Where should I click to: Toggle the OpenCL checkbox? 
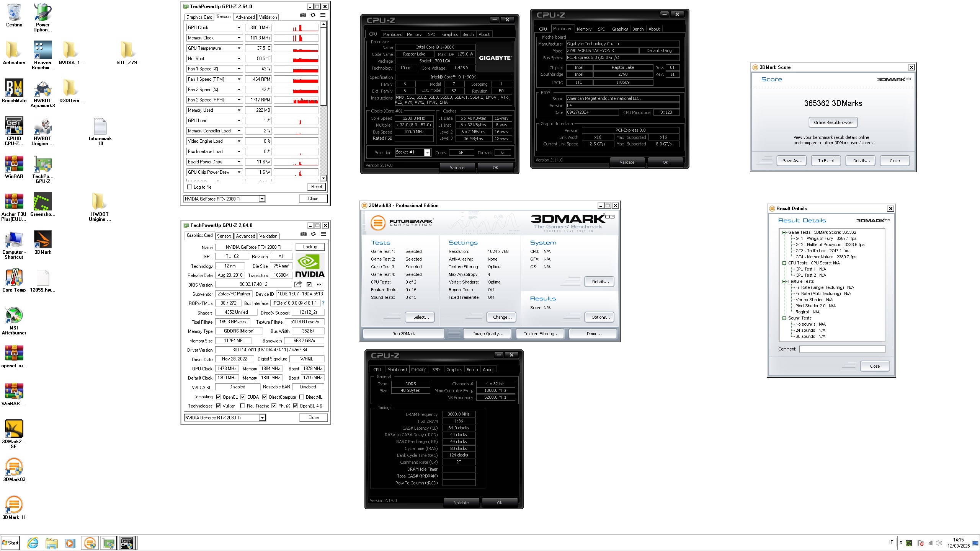pos(218,397)
